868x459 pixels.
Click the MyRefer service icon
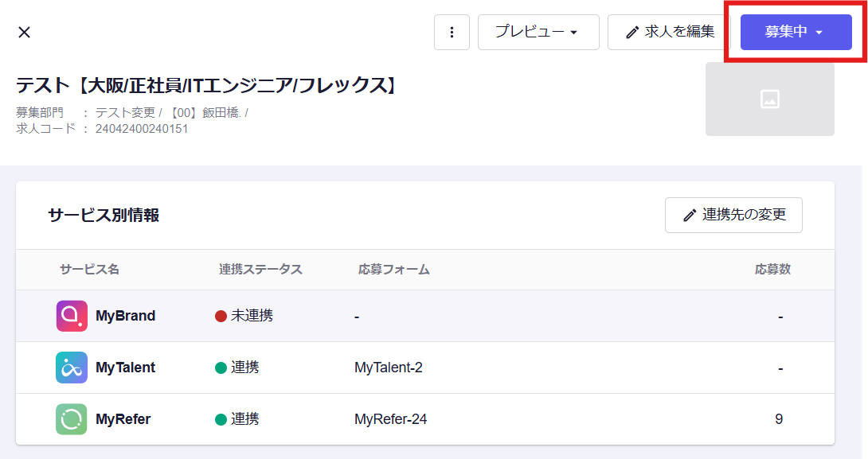click(x=72, y=419)
